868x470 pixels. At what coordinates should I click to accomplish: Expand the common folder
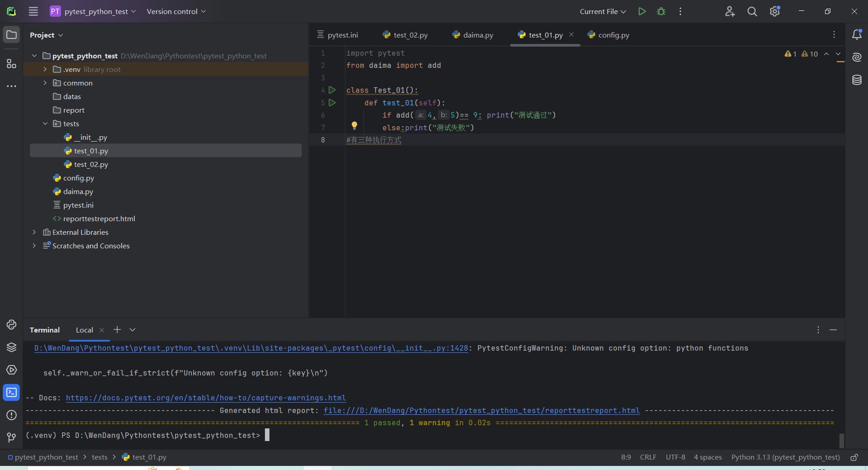point(45,83)
